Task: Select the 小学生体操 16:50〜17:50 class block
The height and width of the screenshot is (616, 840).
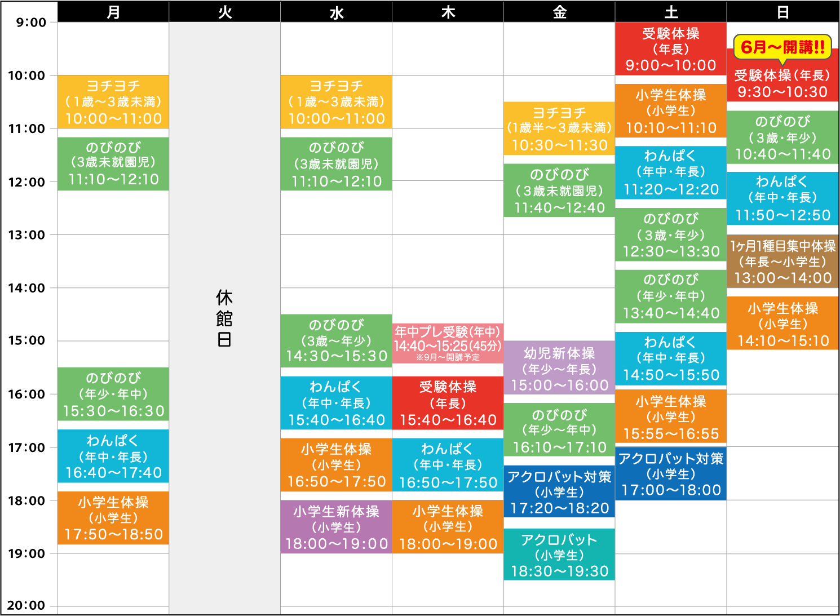Action: (x=337, y=466)
